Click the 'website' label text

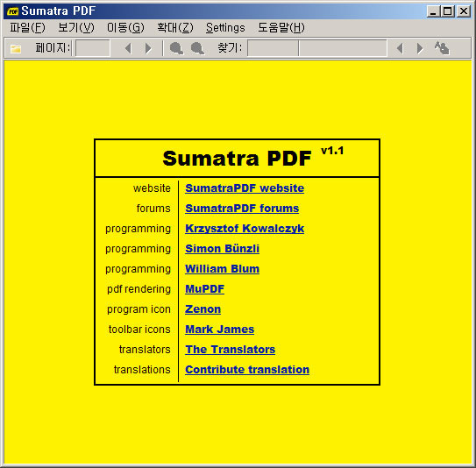point(152,188)
